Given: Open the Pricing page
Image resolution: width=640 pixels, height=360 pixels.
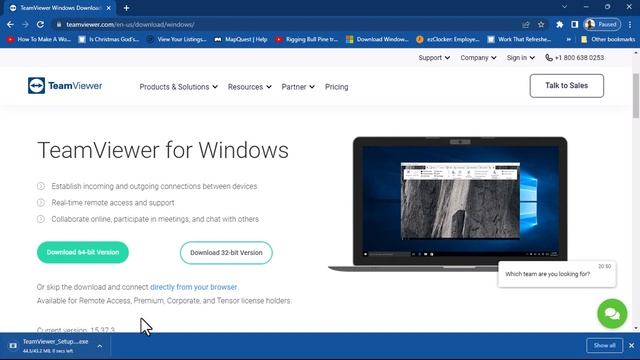Looking at the screenshot, I should click(x=336, y=87).
